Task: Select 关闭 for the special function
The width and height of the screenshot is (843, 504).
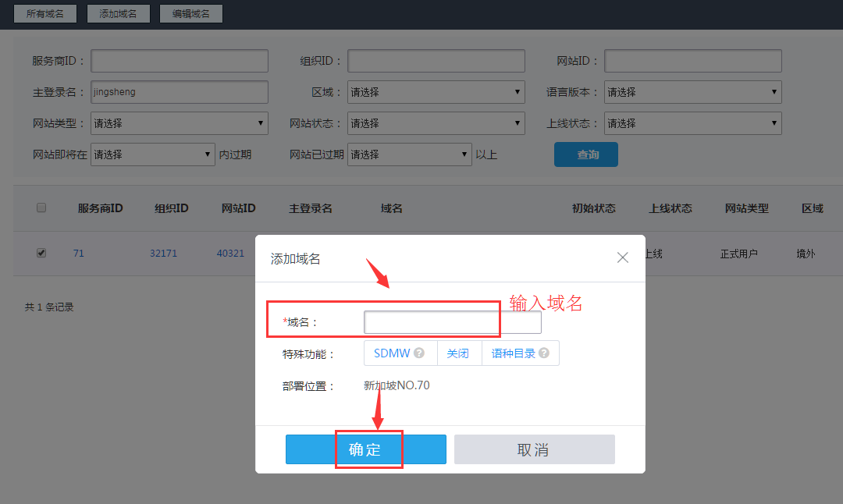Action: click(459, 353)
